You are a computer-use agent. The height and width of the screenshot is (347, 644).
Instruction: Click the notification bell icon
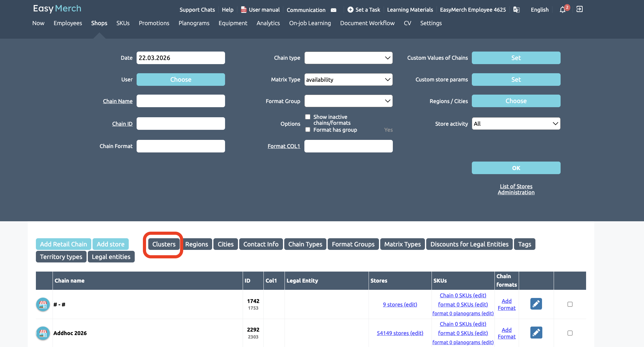pos(562,10)
